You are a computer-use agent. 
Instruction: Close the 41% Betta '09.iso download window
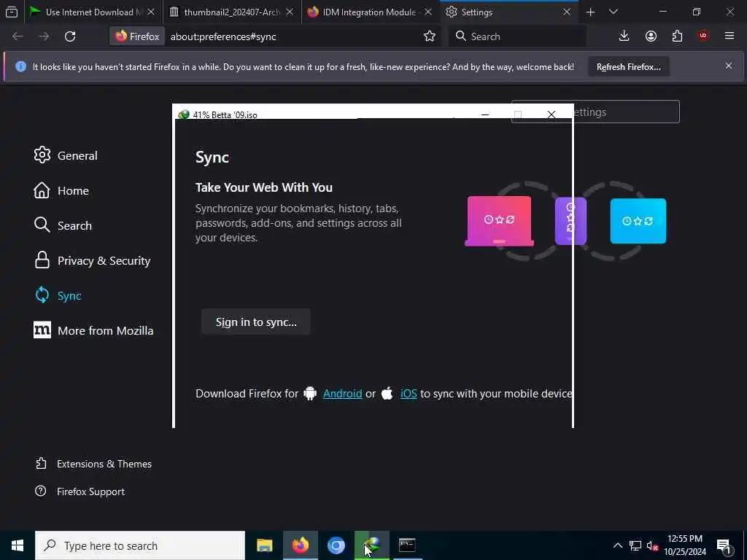point(551,114)
